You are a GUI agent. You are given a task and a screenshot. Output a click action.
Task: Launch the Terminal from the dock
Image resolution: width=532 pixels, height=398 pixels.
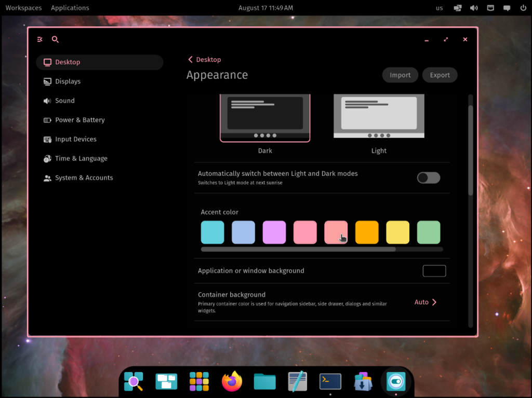pyautogui.click(x=330, y=381)
